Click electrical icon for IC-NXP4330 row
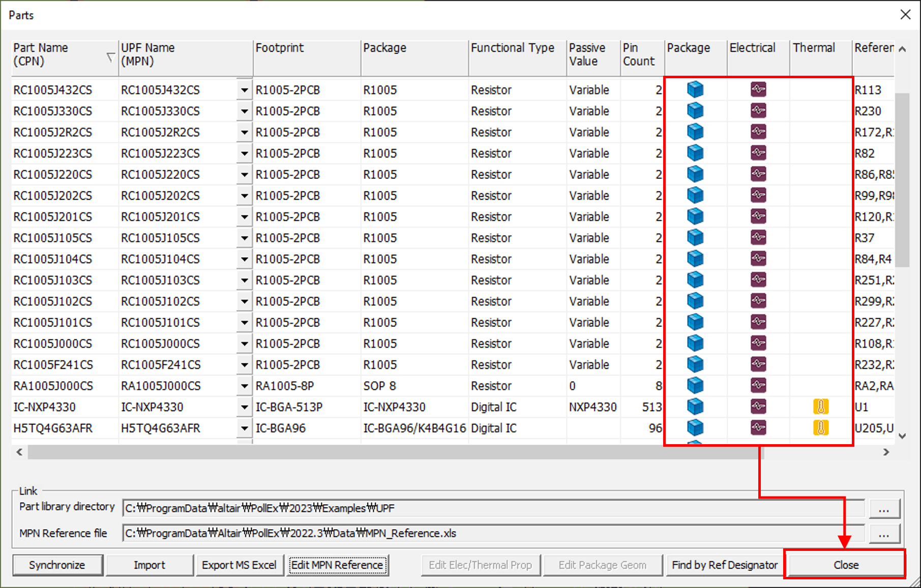The height and width of the screenshot is (588, 921). [758, 407]
